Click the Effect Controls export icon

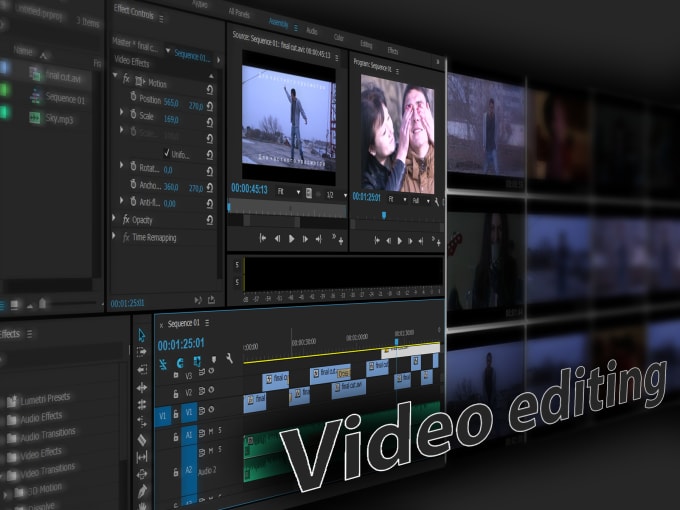point(211,300)
